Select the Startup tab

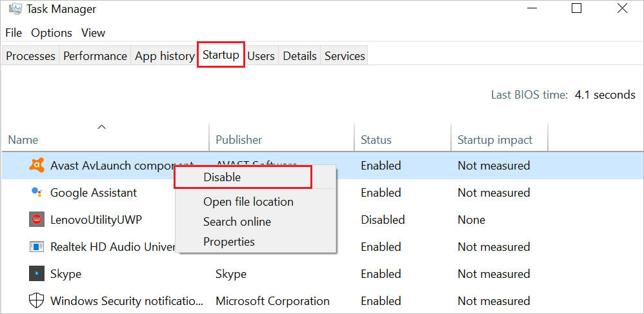[221, 55]
